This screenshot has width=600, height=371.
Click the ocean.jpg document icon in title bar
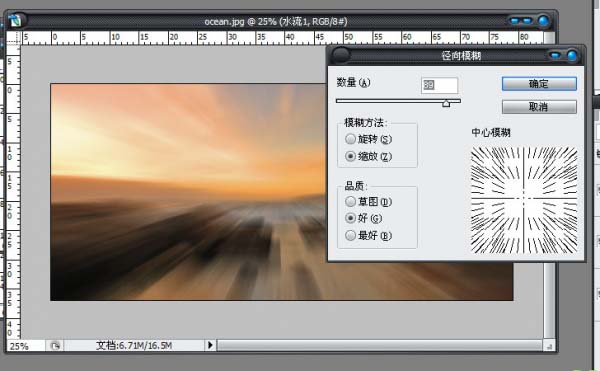point(16,21)
